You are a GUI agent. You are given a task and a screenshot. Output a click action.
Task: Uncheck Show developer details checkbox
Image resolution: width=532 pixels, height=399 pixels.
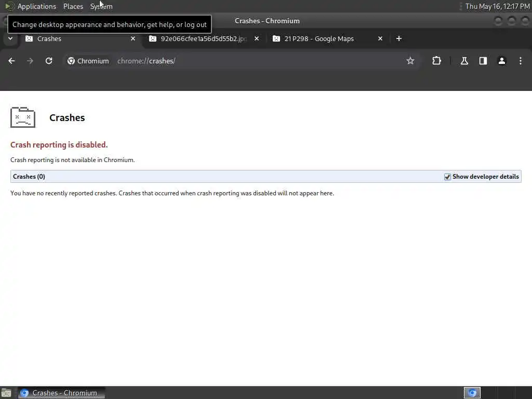(447, 177)
